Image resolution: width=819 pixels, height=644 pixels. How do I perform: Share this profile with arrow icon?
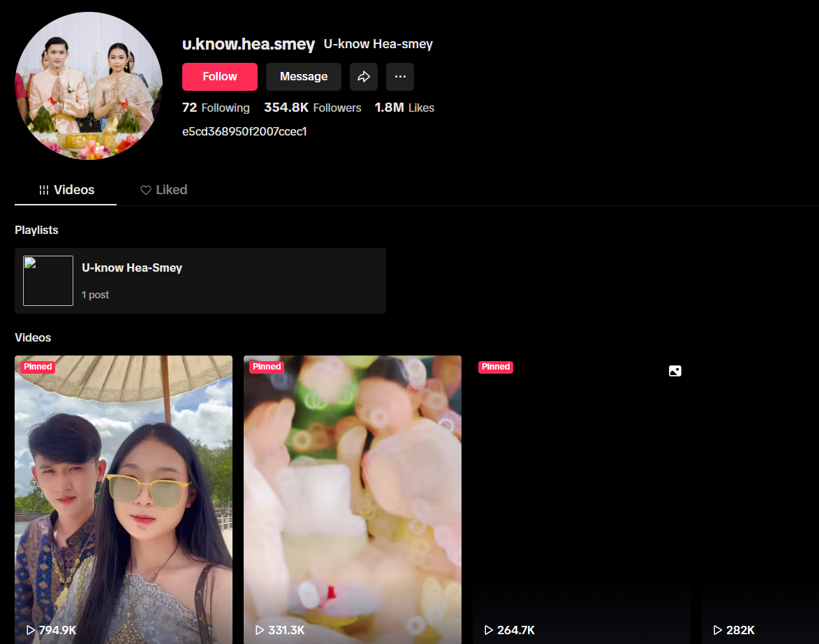(364, 77)
